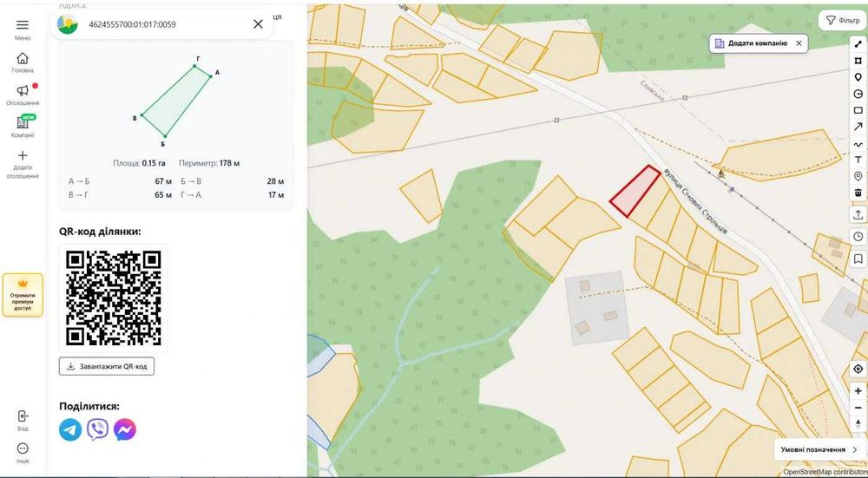This screenshot has height=478, width=868.
Task: Zoom in with the plus button
Action: pyautogui.click(x=858, y=390)
